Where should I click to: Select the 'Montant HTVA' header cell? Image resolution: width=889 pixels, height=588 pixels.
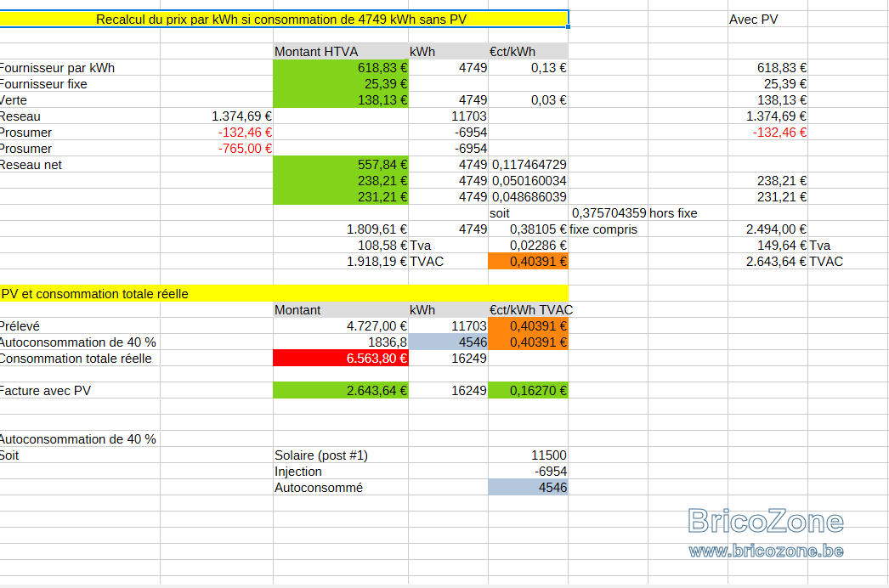point(340,52)
